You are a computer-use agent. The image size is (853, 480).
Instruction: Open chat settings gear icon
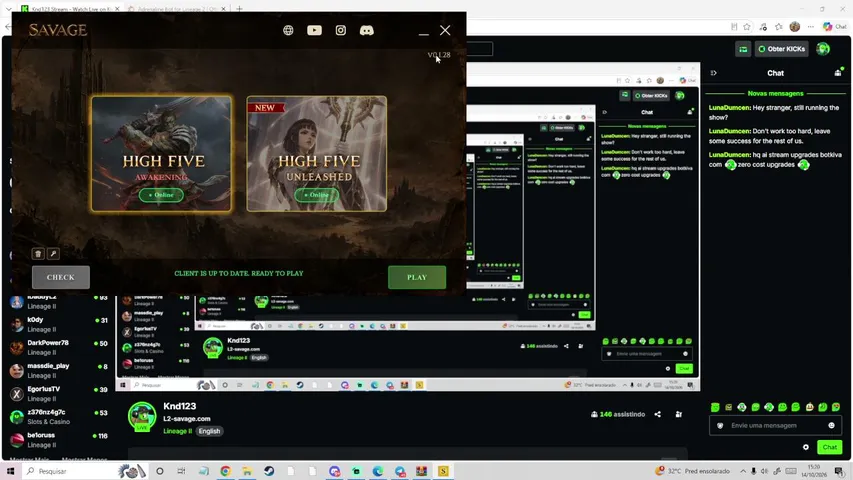tap(806, 447)
